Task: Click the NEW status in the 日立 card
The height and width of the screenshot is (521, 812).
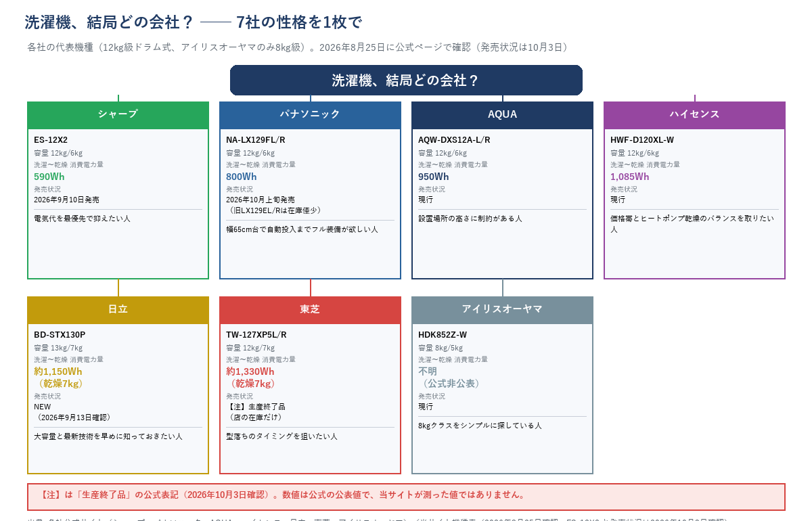Action: click(43, 407)
